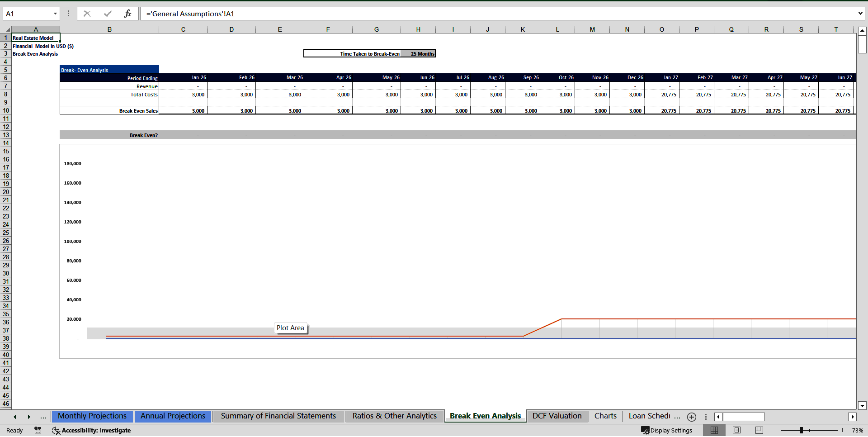Switch to Page Layout view icon
Image resolution: width=868 pixels, height=437 pixels.
[736, 430]
